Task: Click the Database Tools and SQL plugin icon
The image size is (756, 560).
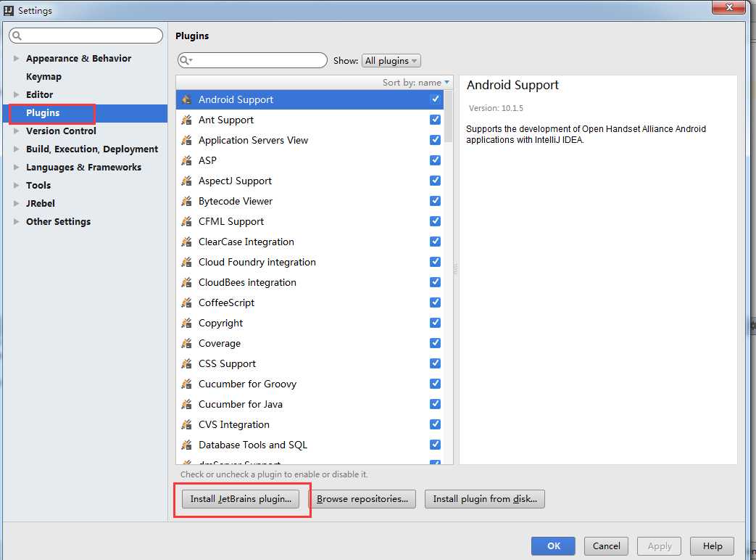Action: coord(186,445)
